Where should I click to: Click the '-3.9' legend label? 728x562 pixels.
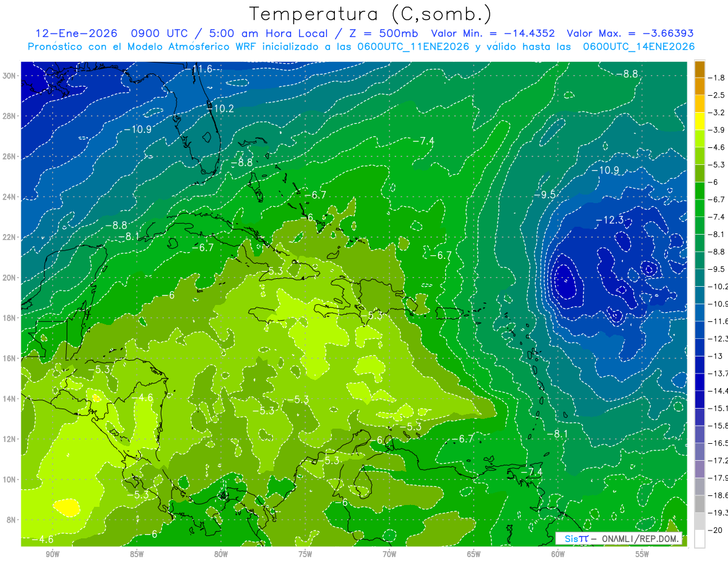pyautogui.click(x=717, y=130)
